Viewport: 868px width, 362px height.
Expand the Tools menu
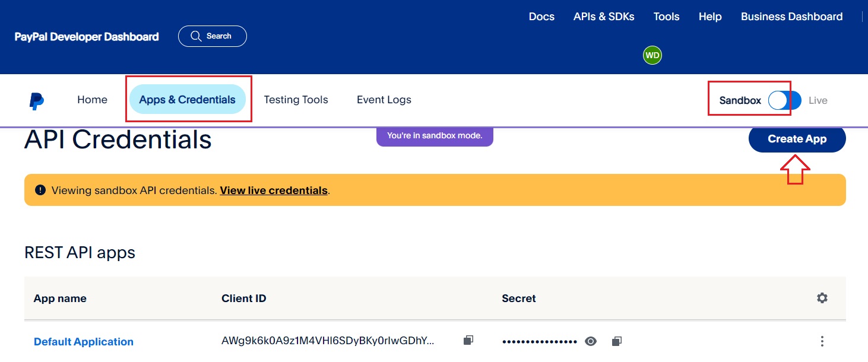coord(666,17)
